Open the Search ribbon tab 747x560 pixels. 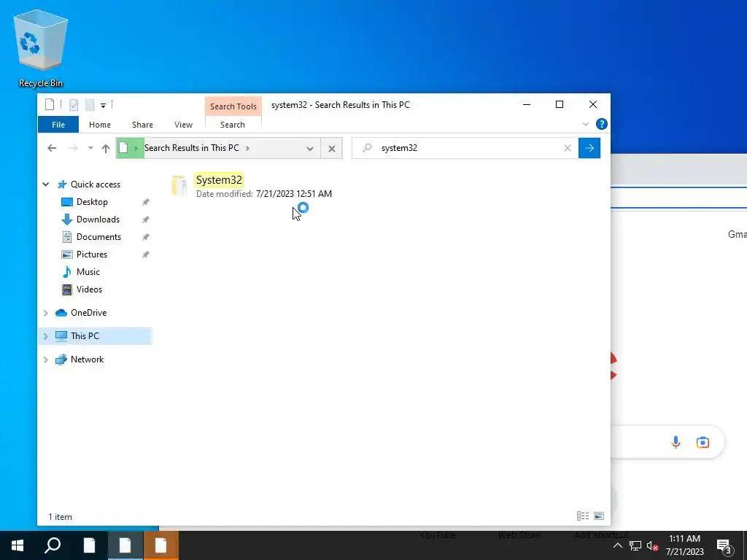tap(233, 125)
